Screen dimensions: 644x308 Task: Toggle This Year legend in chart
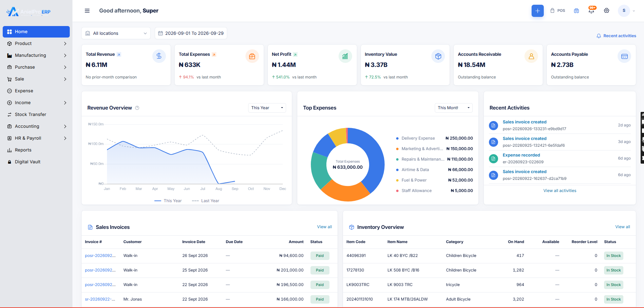pyautogui.click(x=168, y=201)
